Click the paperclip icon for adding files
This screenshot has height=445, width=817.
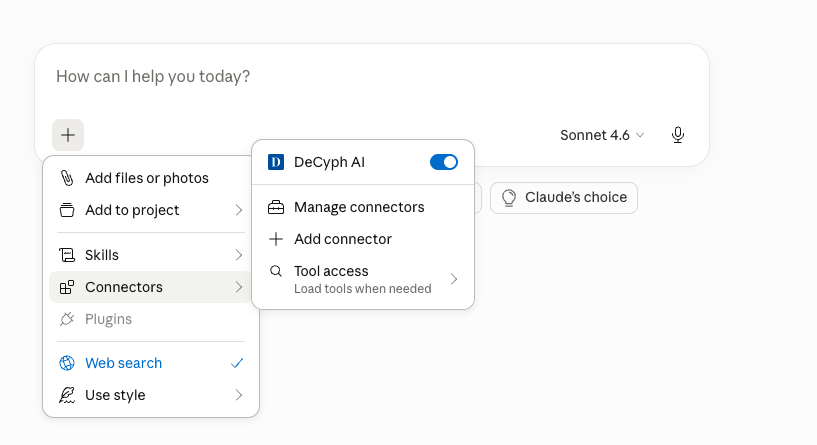67,178
